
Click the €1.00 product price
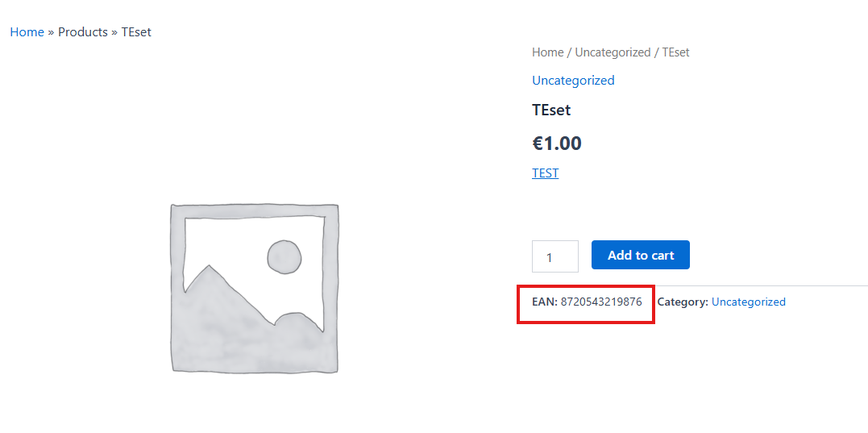coord(557,144)
